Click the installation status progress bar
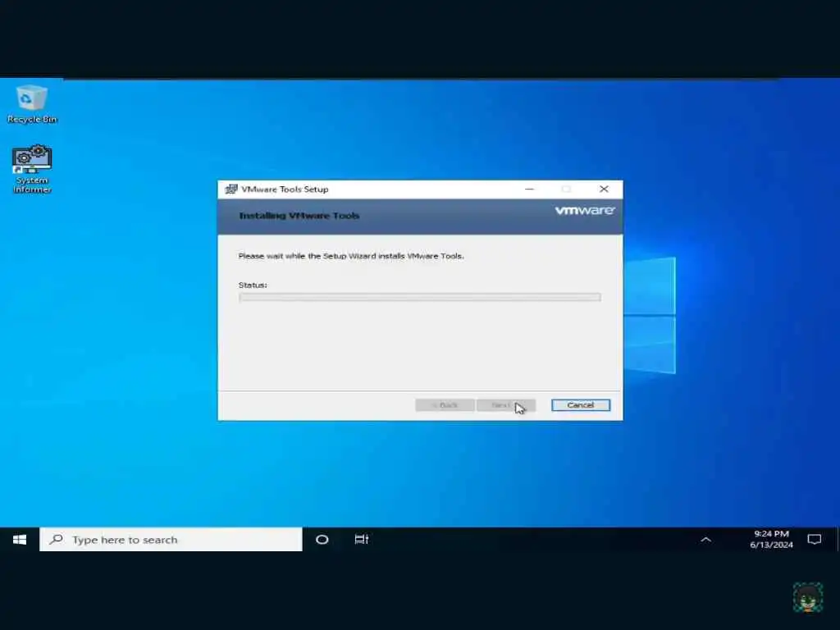 pos(420,297)
